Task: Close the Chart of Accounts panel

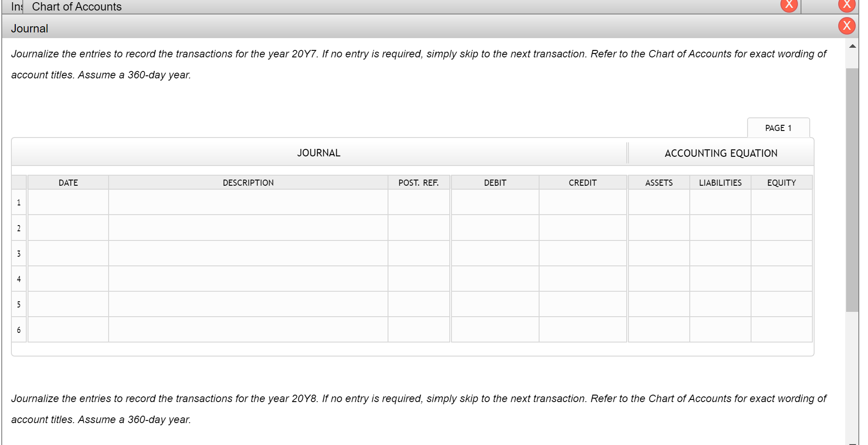Action: tap(789, 6)
